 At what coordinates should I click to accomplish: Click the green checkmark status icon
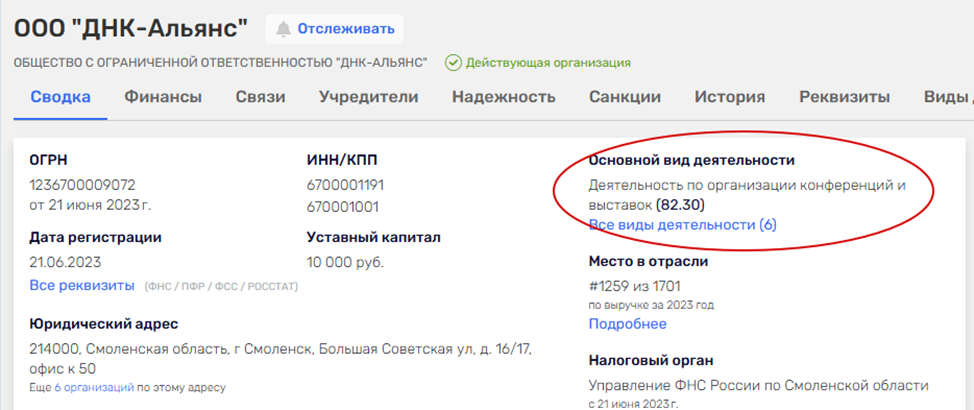(453, 63)
